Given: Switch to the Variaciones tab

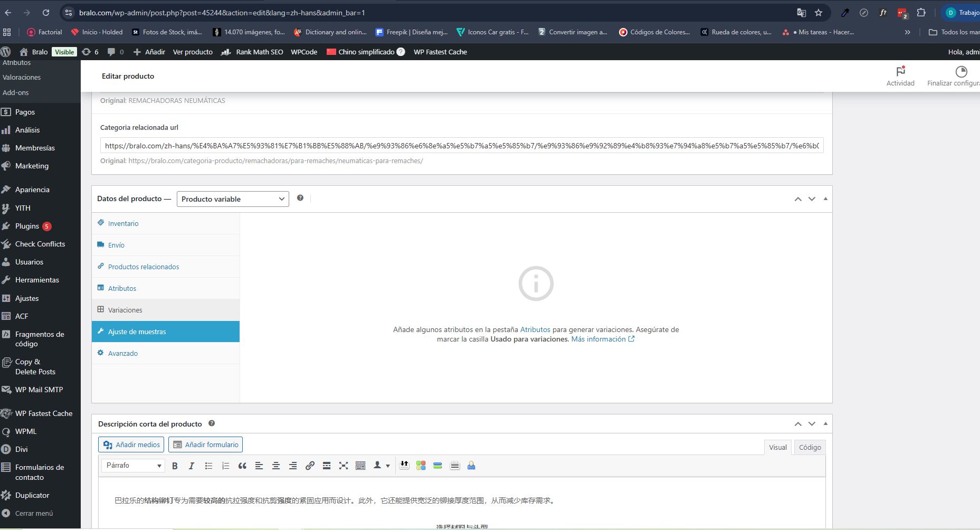Looking at the screenshot, I should [166, 310].
